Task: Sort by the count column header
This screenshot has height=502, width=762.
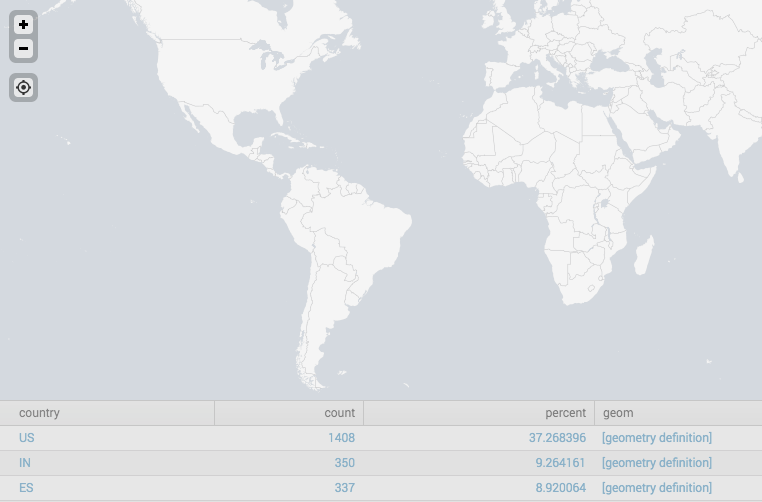Action: (x=339, y=413)
